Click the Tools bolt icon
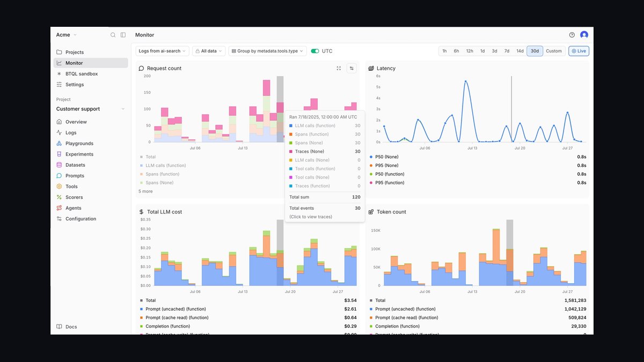Image resolution: width=644 pixels, height=362 pixels. (x=60, y=186)
